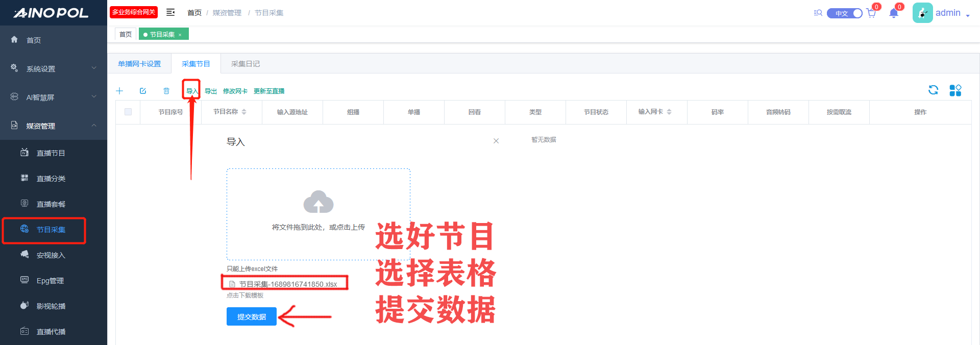
Task: Sort by 节目名称 column
Action: coord(244,112)
